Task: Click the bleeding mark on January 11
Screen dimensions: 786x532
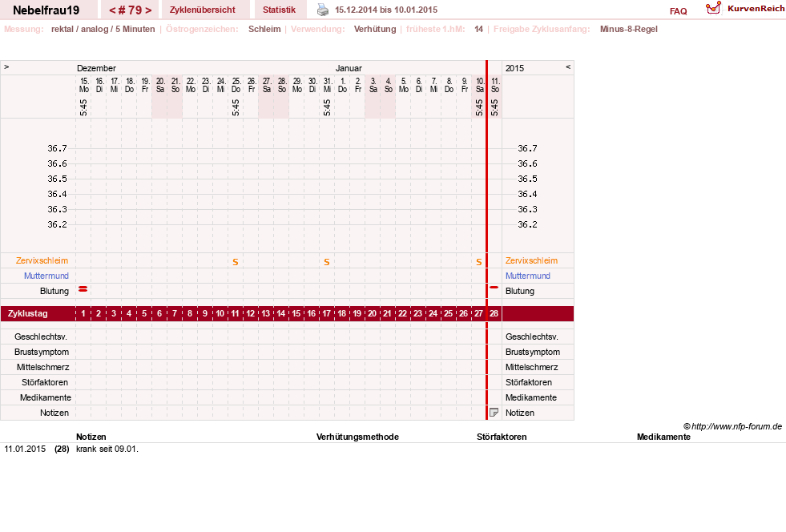Action: click(494, 288)
